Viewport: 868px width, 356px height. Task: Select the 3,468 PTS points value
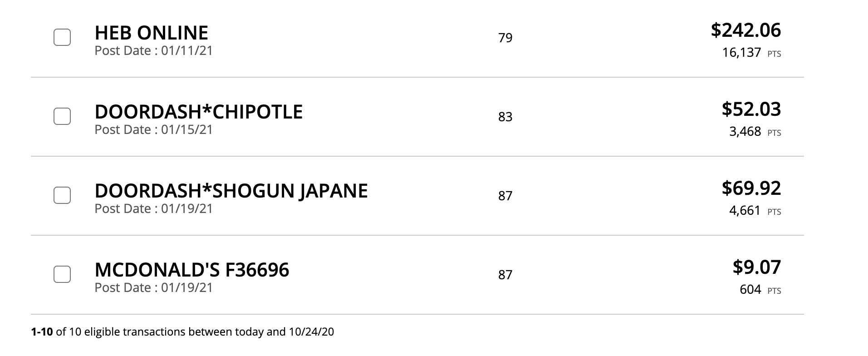[x=755, y=132]
